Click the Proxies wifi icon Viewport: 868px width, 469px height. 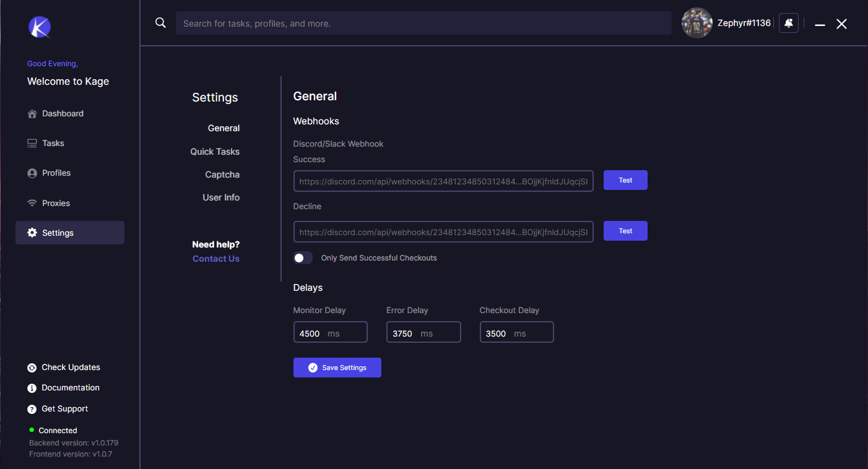click(32, 204)
